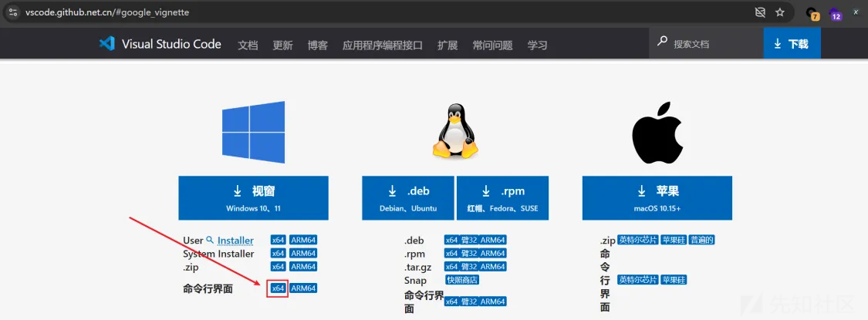
Task: Download macOS .zip 苹果硅
Action: click(674, 241)
